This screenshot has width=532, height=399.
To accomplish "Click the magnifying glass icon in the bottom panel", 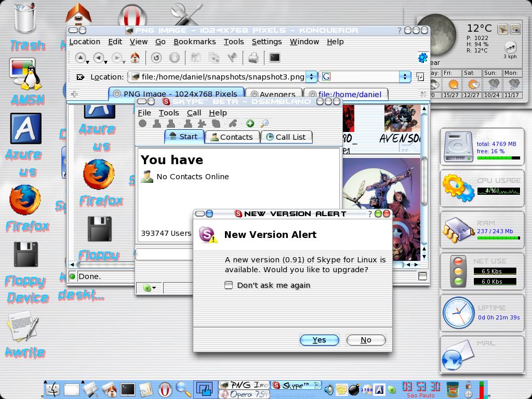I will (x=183, y=390).
